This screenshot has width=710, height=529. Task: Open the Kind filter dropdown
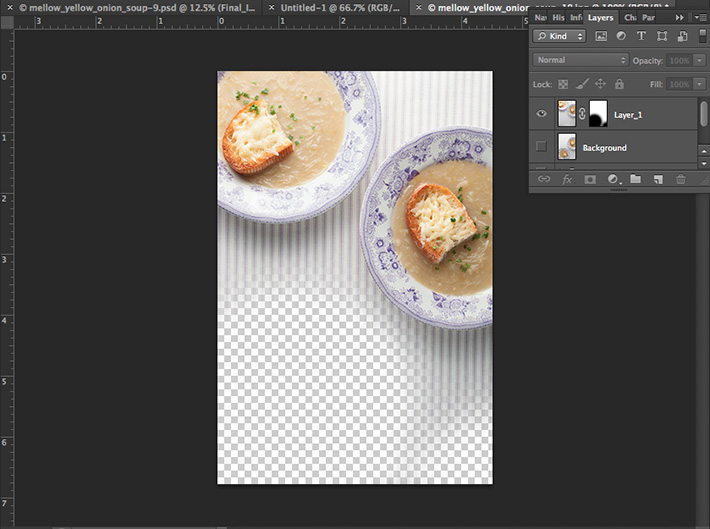point(560,36)
